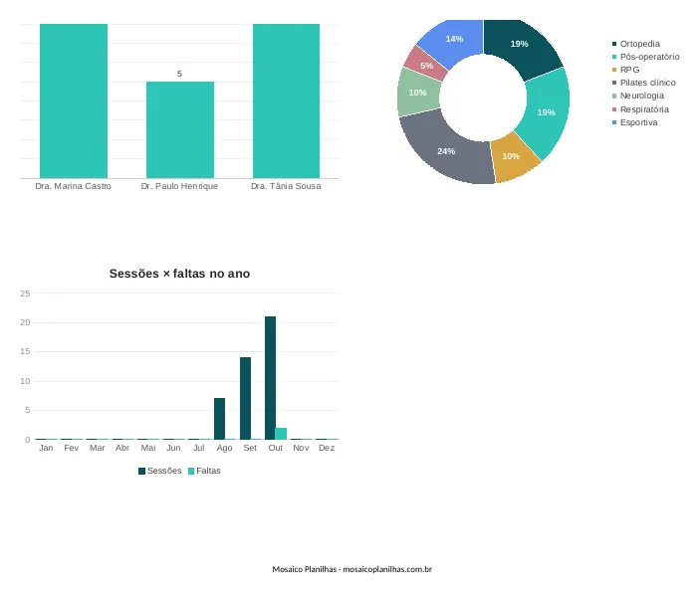
Task: Click the y-axis value 25
Action: [x=25, y=294]
